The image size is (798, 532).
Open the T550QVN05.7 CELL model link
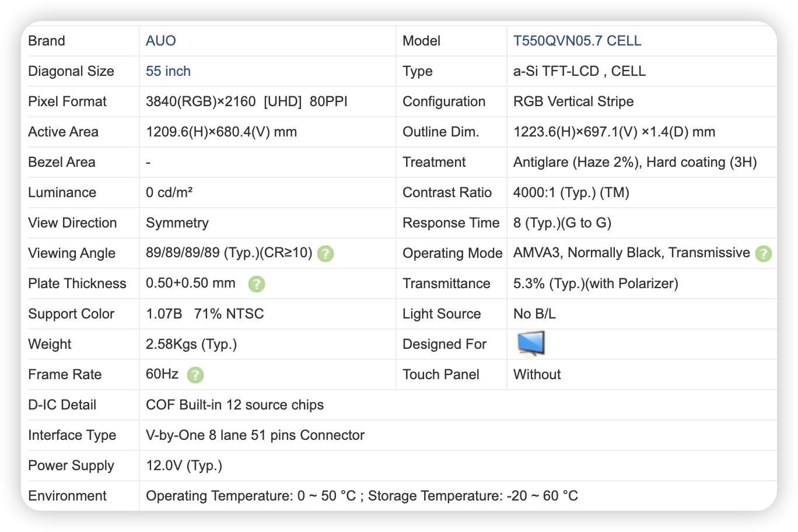(x=577, y=41)
